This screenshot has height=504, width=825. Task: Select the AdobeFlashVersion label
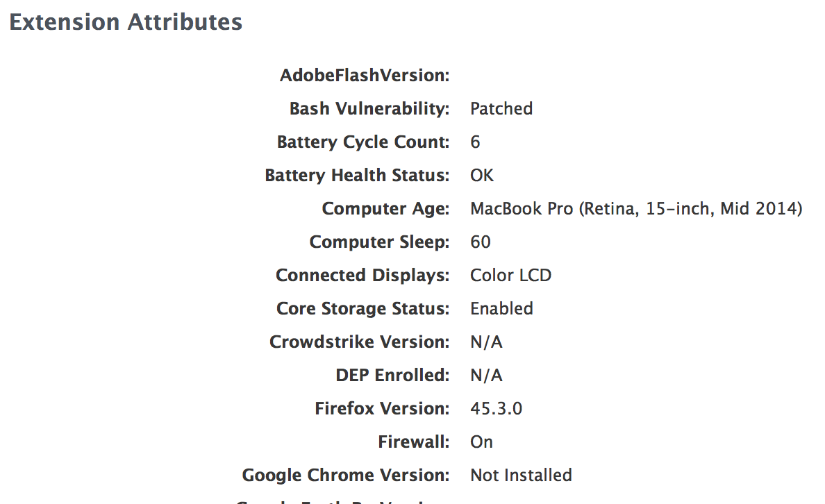coord(365,75)
